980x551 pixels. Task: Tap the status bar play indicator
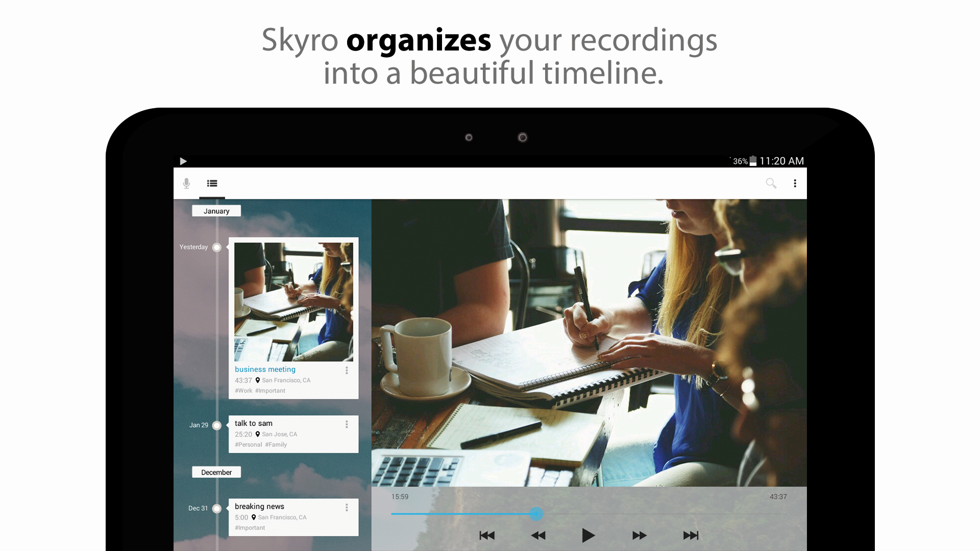point(183,161)
